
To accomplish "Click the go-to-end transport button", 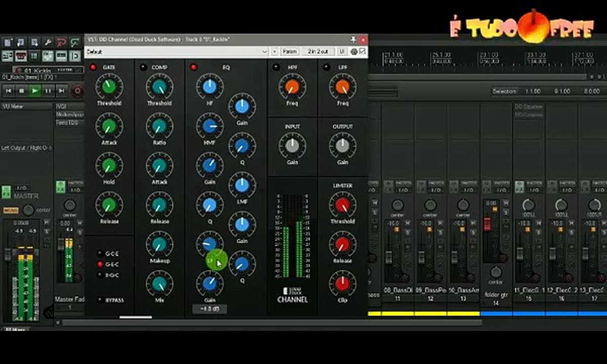I will (61, 91).
